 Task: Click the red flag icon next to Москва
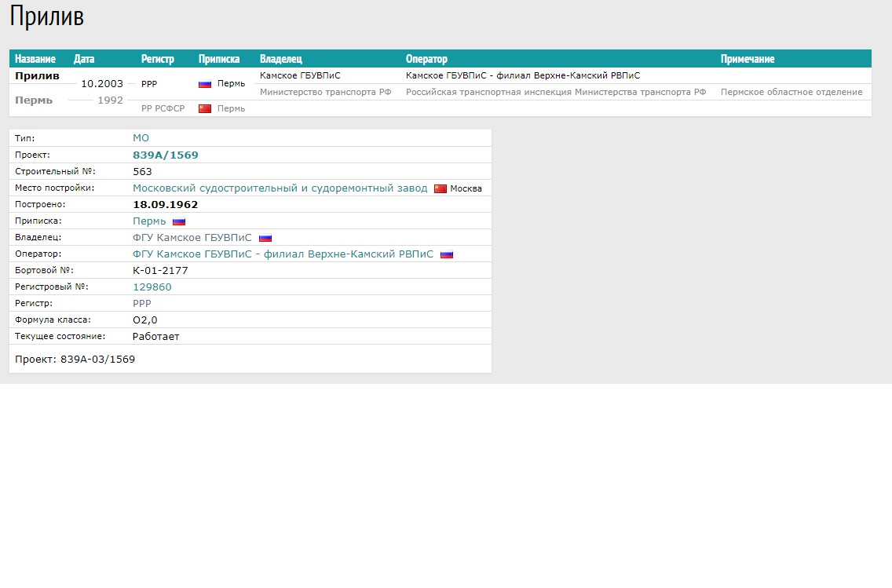click(441, 188)
